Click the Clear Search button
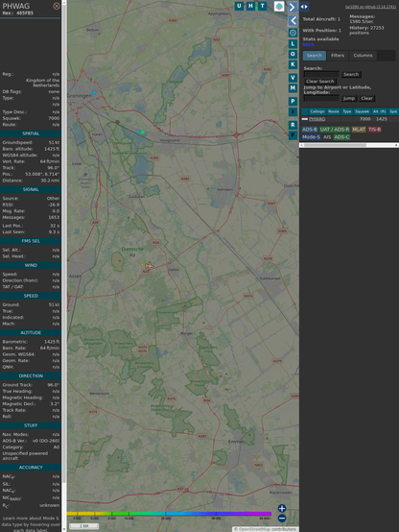This screenshot has width=399, height=532. point(320,82)
